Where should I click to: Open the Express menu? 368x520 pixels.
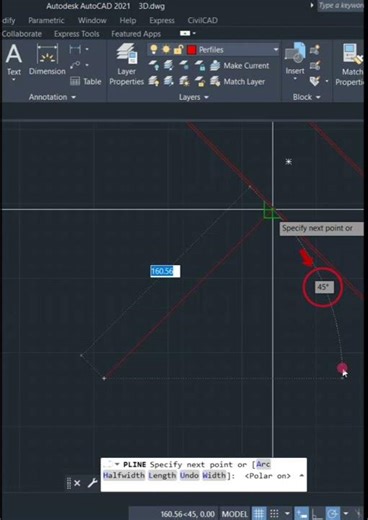pyautogui.click(x=162, y=20)
